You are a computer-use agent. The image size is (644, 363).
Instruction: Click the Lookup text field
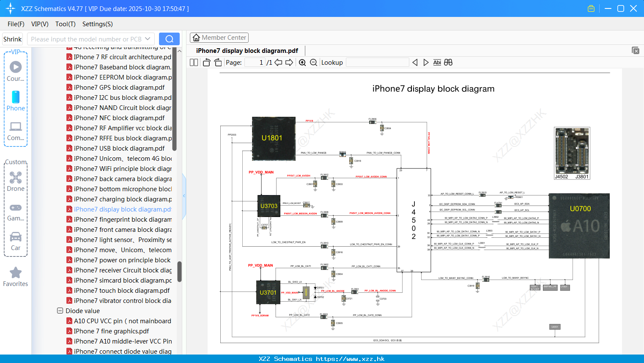[x=377, y=63]
